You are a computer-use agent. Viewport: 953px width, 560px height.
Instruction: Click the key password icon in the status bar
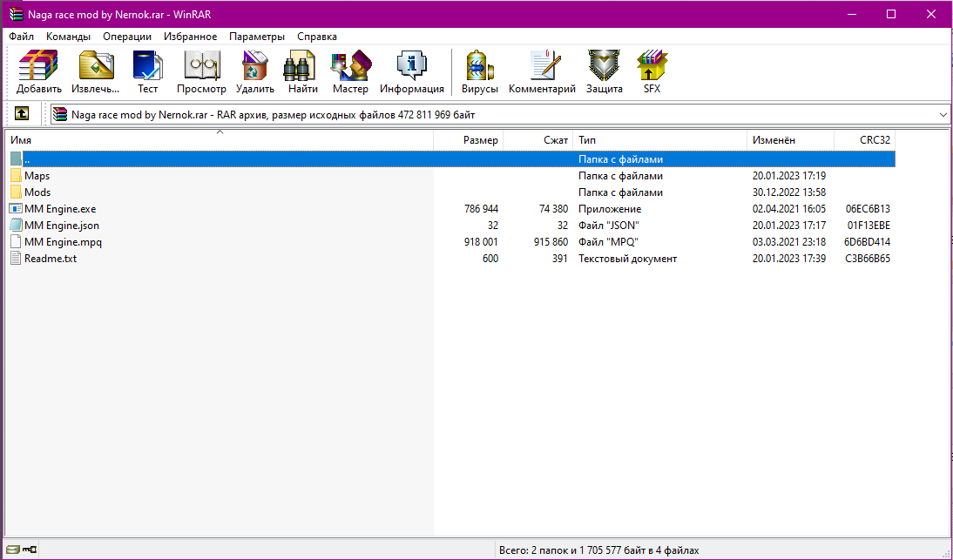tap(30, 550)
